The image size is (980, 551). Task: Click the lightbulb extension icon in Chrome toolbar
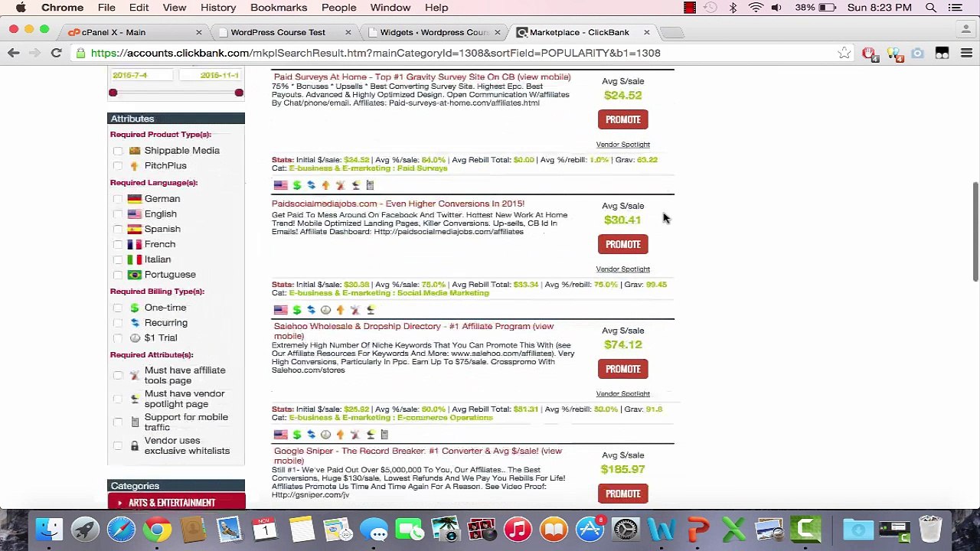[x=893, y=53]
